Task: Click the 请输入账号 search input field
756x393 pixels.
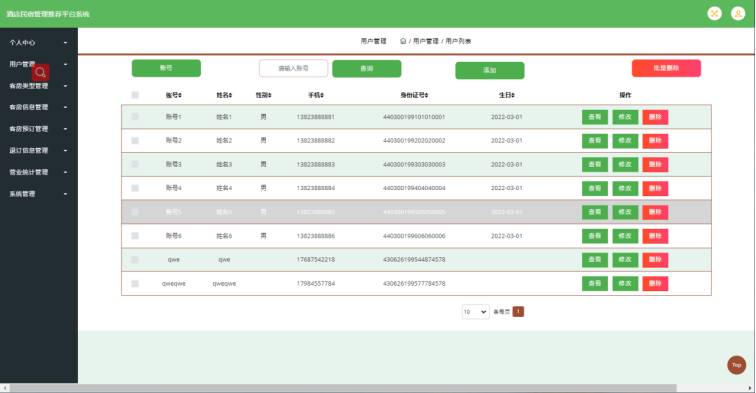Action: click(x=294, y=68)
